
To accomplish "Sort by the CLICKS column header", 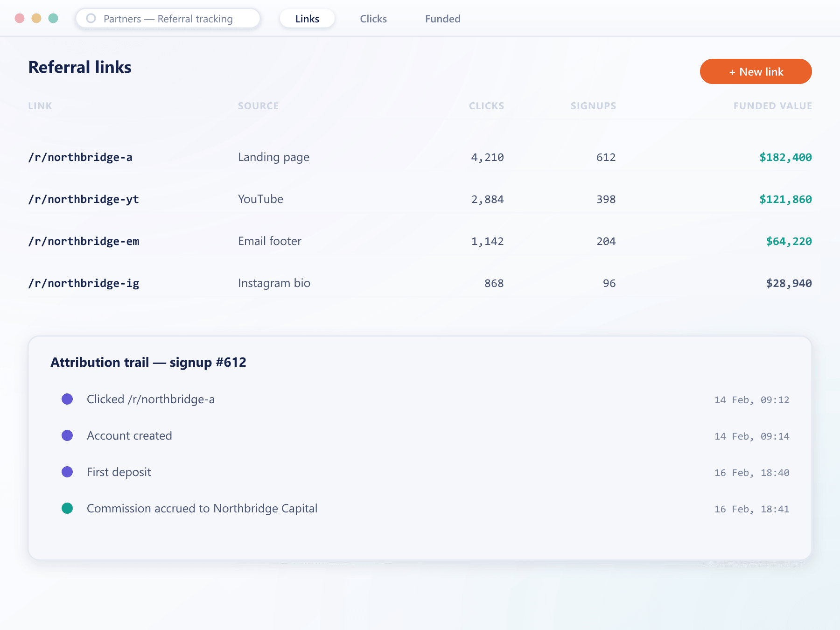I will [486, 106].
